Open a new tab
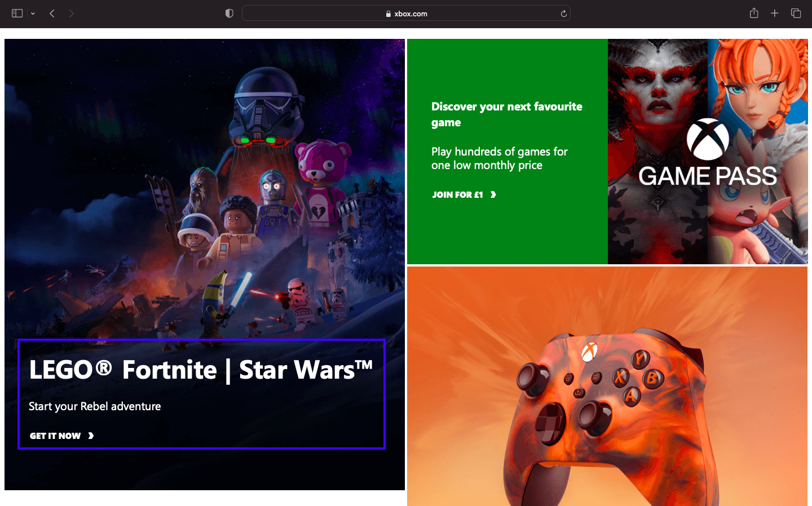 [774, 13]
